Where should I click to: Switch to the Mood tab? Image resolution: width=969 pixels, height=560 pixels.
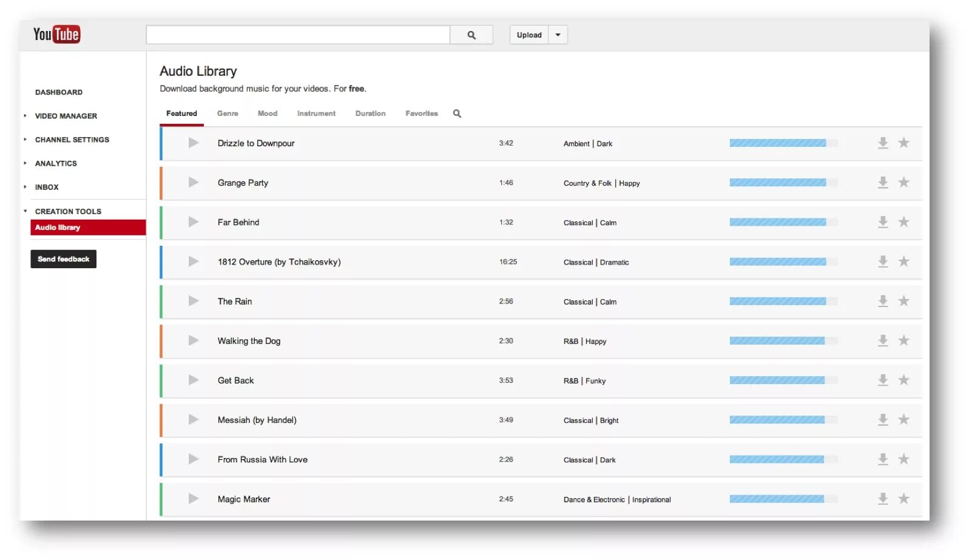[x=268, y=113]
